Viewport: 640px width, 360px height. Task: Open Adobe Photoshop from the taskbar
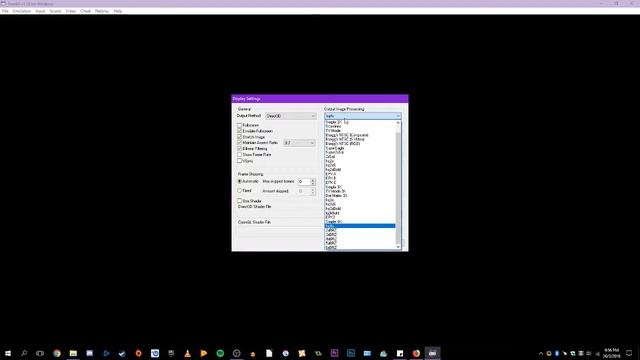click(351, 353)
